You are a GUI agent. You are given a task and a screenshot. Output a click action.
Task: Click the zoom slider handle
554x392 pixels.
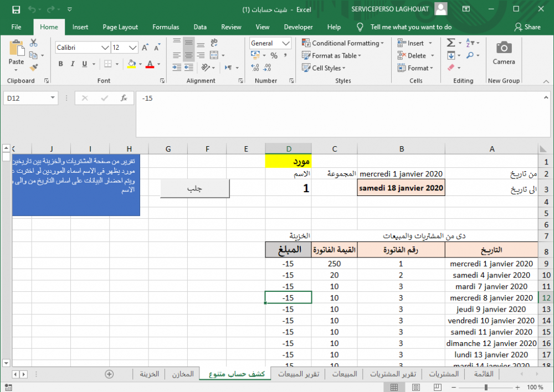tap(486, 388)
